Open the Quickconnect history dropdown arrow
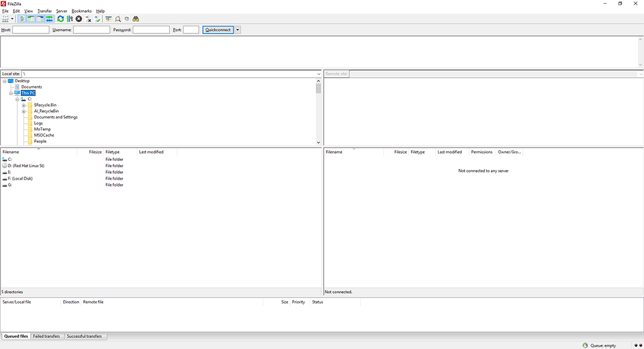Image resolution: width=644 pixels, height=349 pixels. 238,30
